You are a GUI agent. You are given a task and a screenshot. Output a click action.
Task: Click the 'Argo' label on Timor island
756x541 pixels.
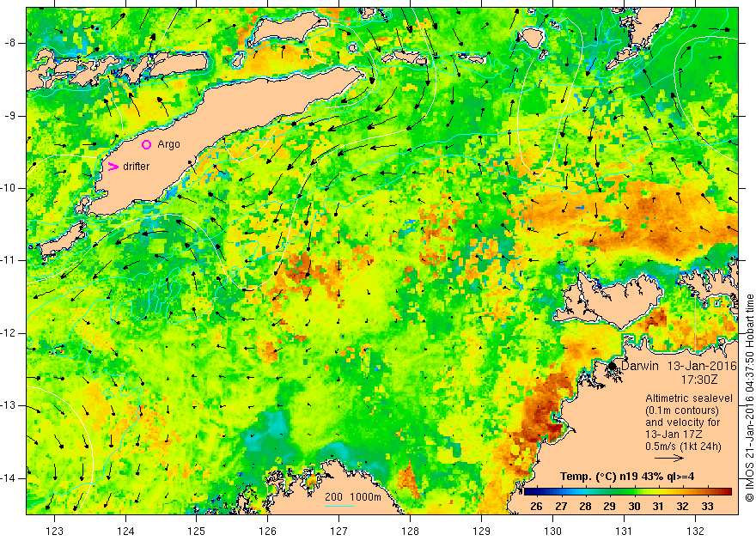pyautogui.click(x=168, y=144)
